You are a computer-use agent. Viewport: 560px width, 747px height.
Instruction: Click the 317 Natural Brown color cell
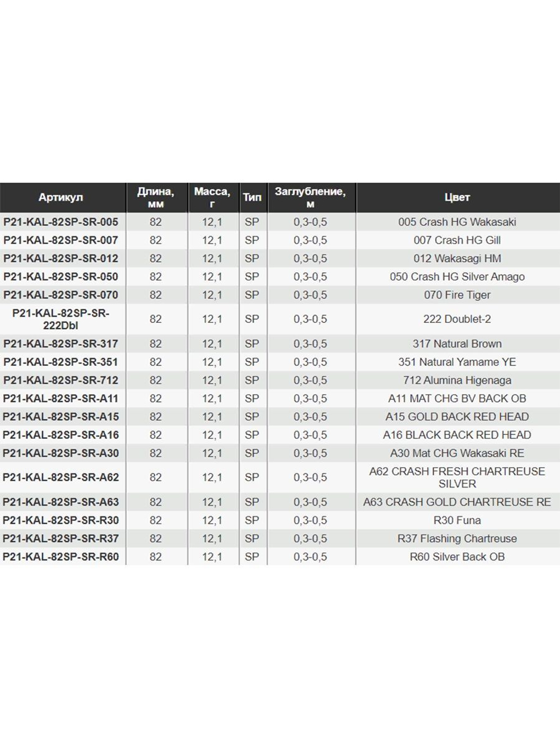(457, 344)
